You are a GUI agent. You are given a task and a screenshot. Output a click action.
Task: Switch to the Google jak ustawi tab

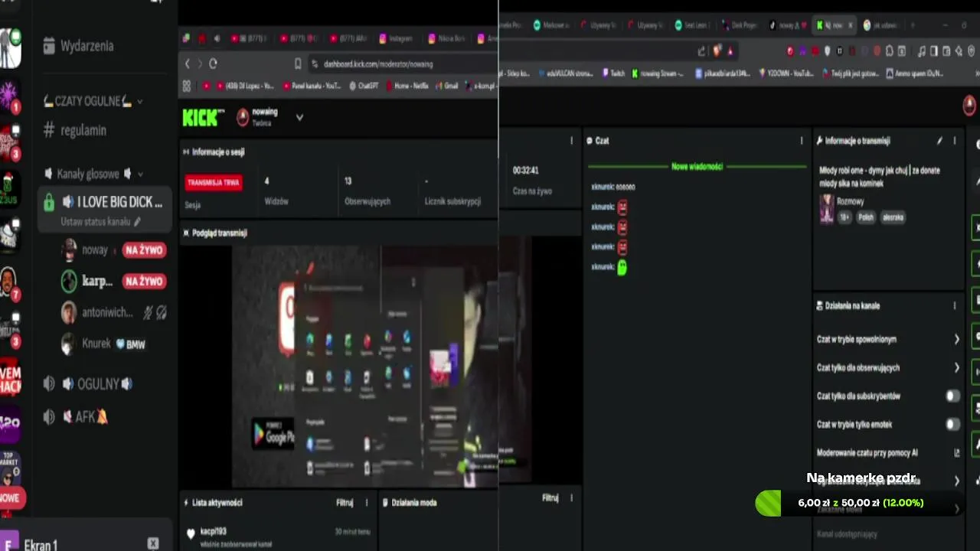coord(882,25)
